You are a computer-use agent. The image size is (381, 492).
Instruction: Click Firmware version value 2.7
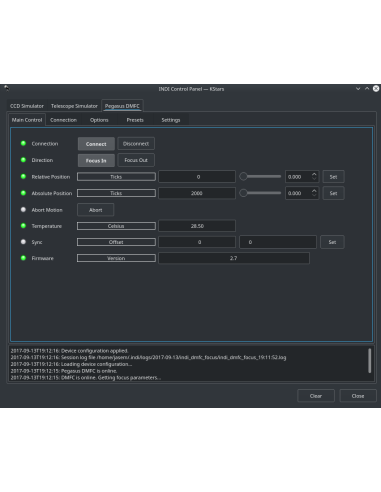[x=234, y=258]
